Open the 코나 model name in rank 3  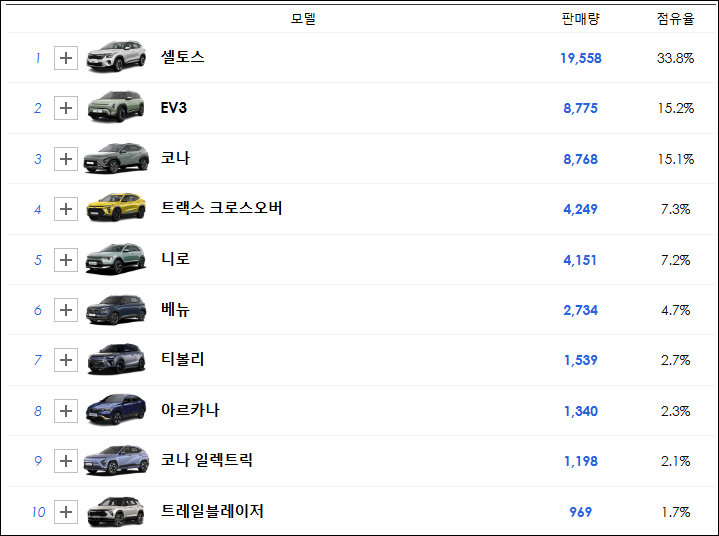(175, 158)
